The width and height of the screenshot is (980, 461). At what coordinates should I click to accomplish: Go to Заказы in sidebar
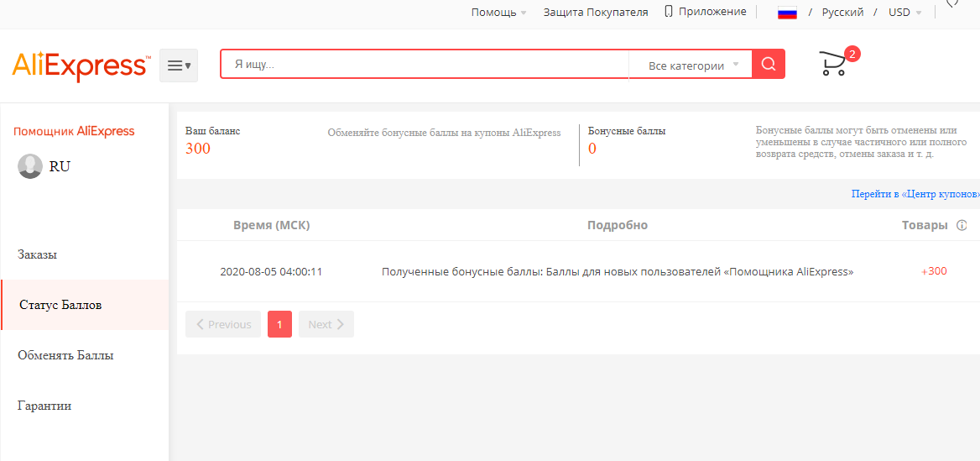coord(38,254)
